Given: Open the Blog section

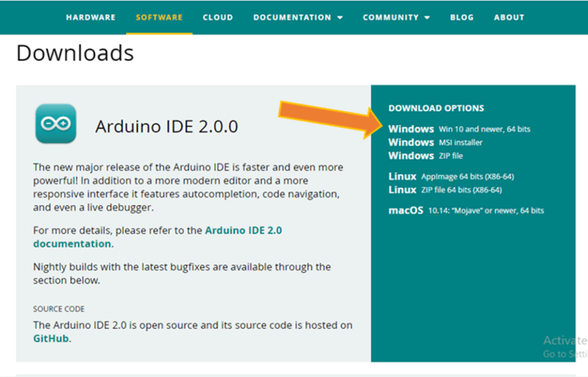Looking at the screenshot, I should pos(462,17).
